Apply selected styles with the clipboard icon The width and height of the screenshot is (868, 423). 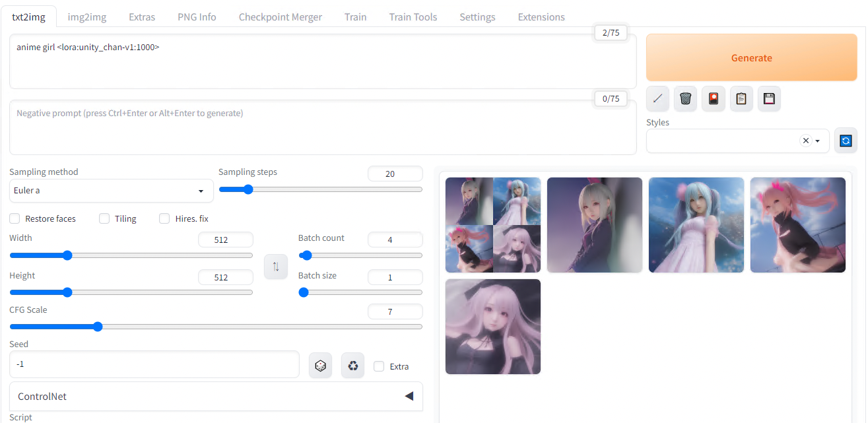click(x=741, y=98)
